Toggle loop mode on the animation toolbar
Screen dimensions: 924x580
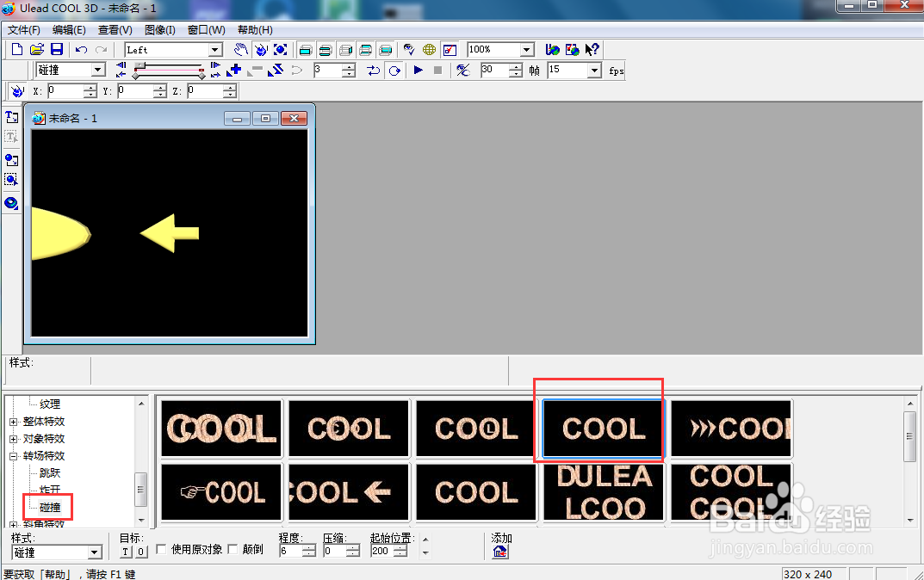click(394, 71)
